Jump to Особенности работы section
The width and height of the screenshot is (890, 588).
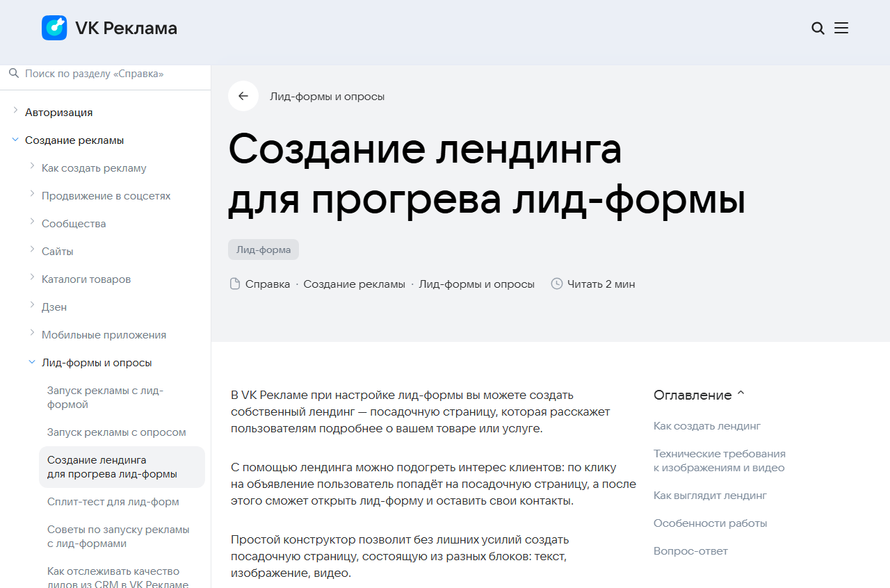710,523
